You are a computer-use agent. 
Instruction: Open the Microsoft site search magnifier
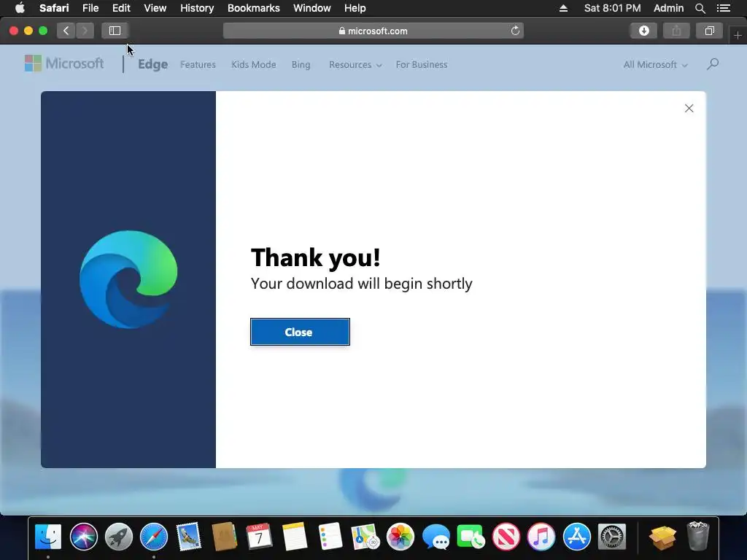click(713, 64)
